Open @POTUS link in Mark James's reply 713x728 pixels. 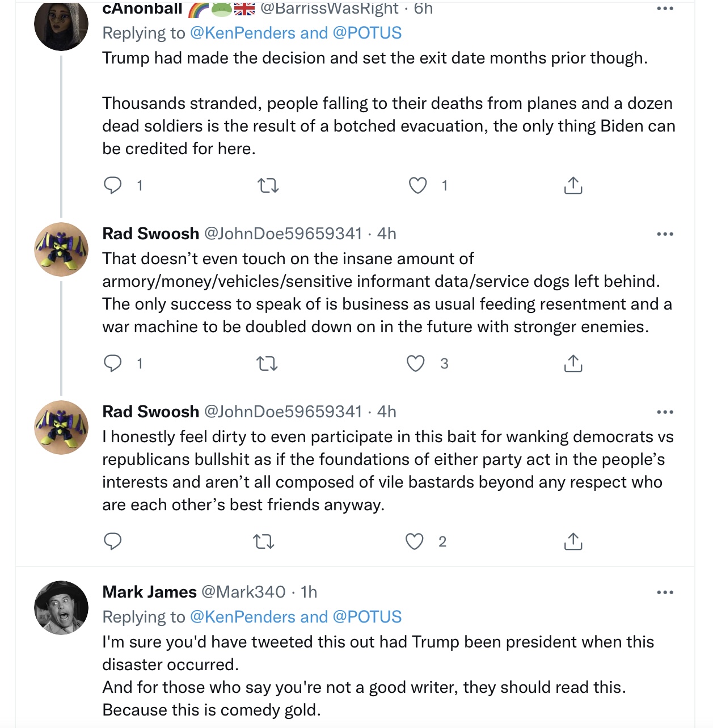367,617
